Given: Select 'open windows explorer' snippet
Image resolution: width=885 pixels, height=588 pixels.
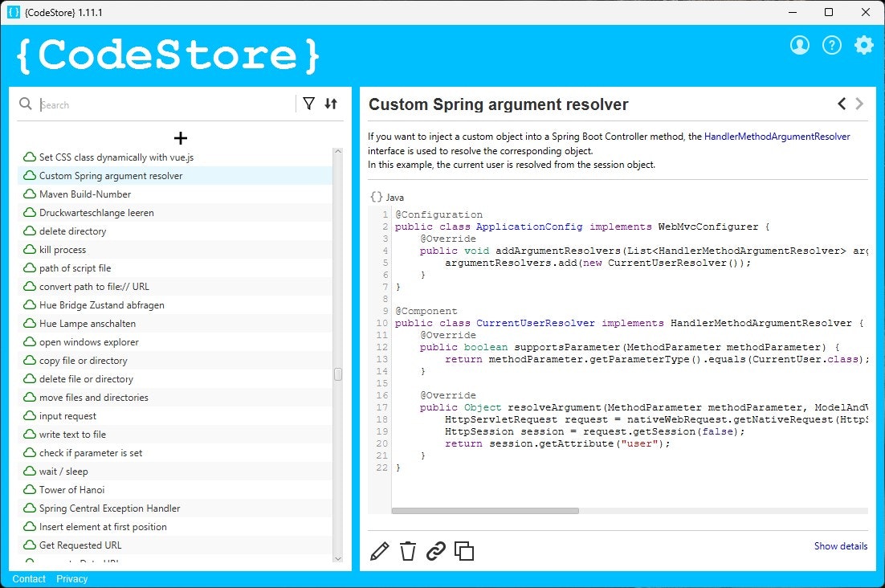Looking at the screenshot, I should (175, 342).
